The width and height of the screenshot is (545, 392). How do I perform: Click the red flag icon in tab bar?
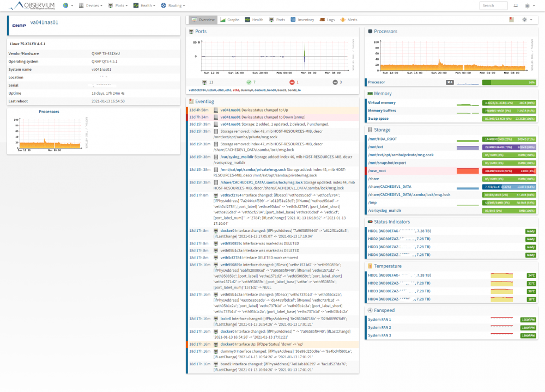click(x=511, y=20)
